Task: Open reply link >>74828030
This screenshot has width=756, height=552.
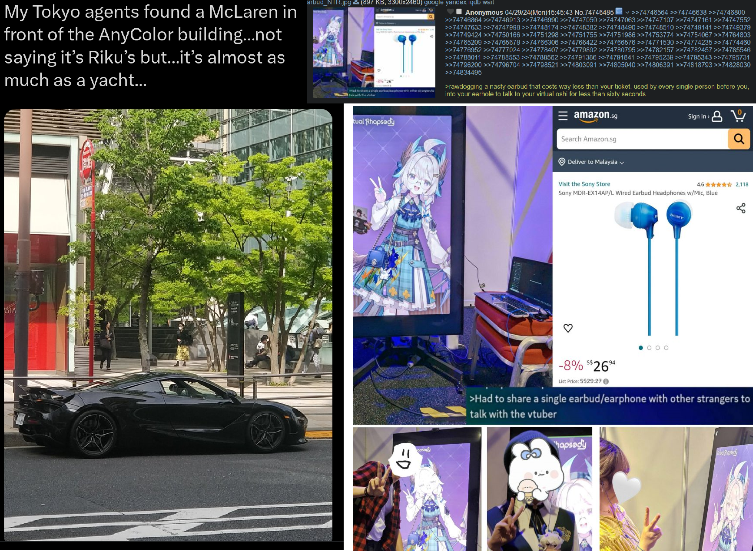Action: 733,65
